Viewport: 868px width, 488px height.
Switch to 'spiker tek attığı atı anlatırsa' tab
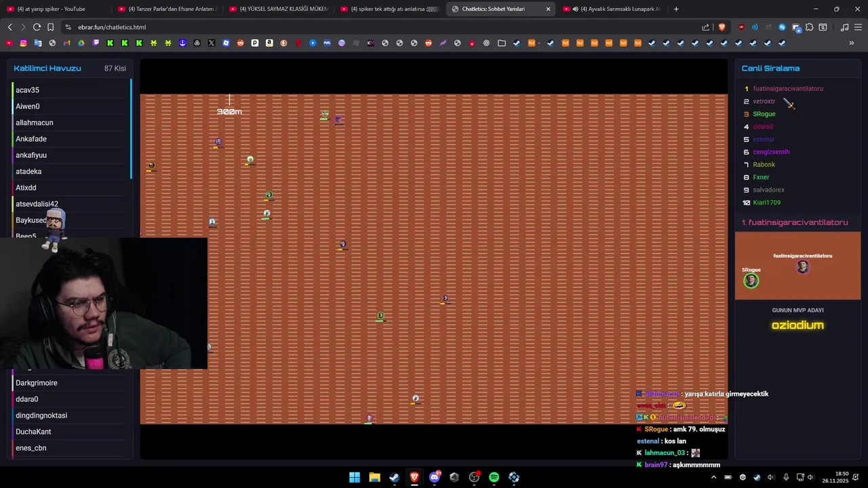point(390,9)
